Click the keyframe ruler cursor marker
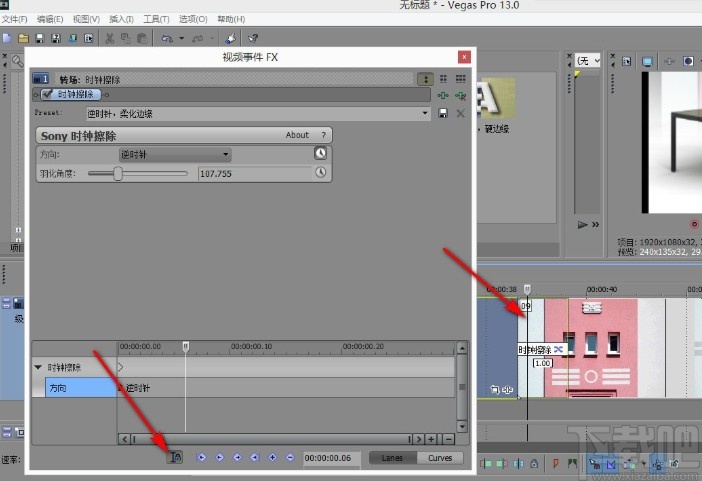 coord(186,346)
